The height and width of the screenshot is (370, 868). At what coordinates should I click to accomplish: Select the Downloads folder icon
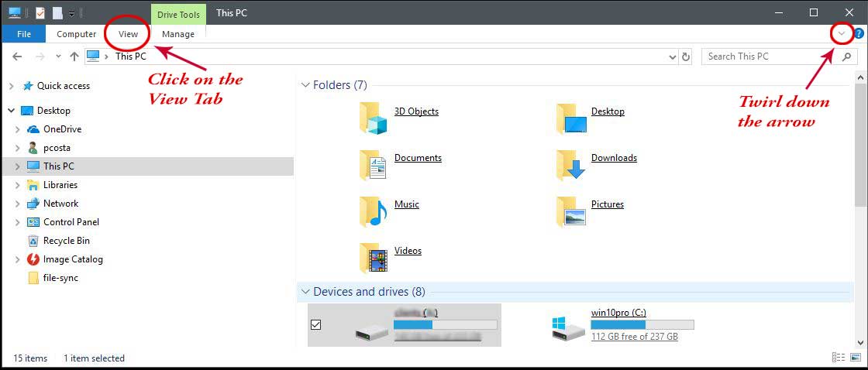(570, 164)
